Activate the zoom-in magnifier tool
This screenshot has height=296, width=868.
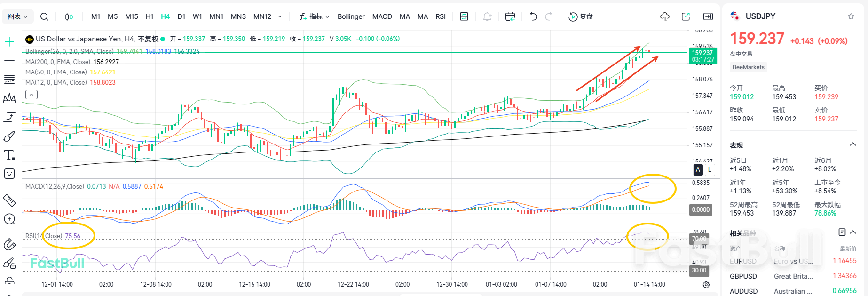point(9,219)
